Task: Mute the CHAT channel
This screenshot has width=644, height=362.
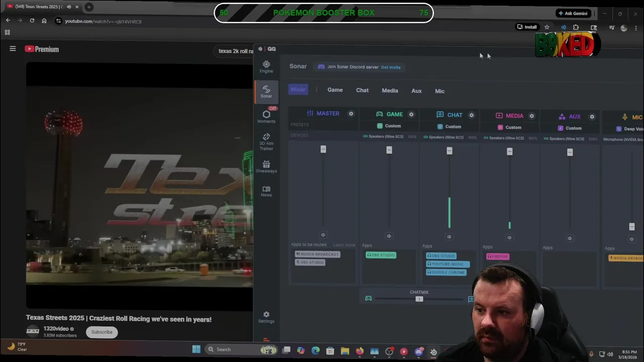Action: tap(449, 237)
